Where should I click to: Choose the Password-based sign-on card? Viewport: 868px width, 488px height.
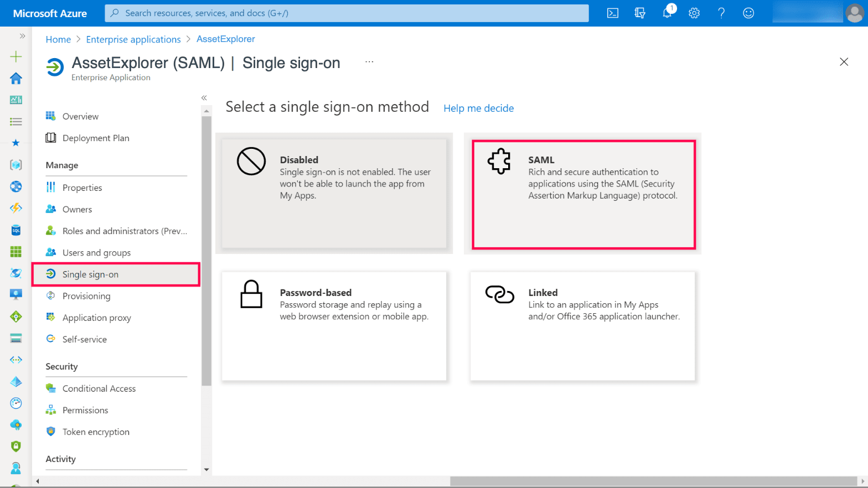(334, 326)
